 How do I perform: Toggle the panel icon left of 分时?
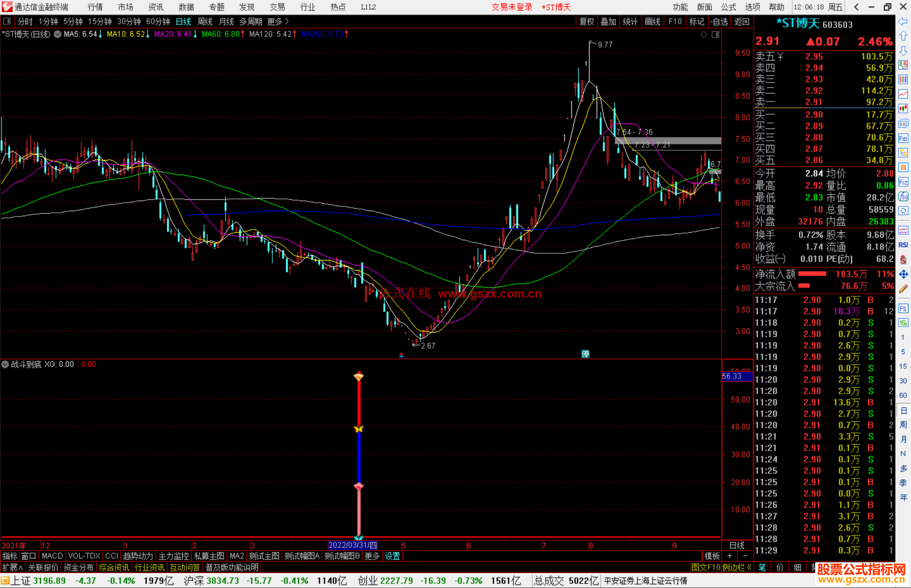point(7,21)
